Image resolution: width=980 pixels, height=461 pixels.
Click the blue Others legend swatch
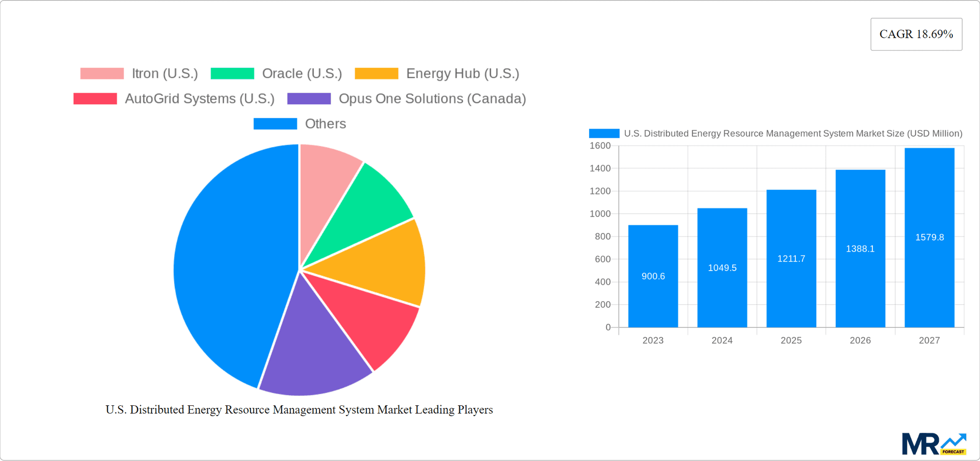pos(275,123)
